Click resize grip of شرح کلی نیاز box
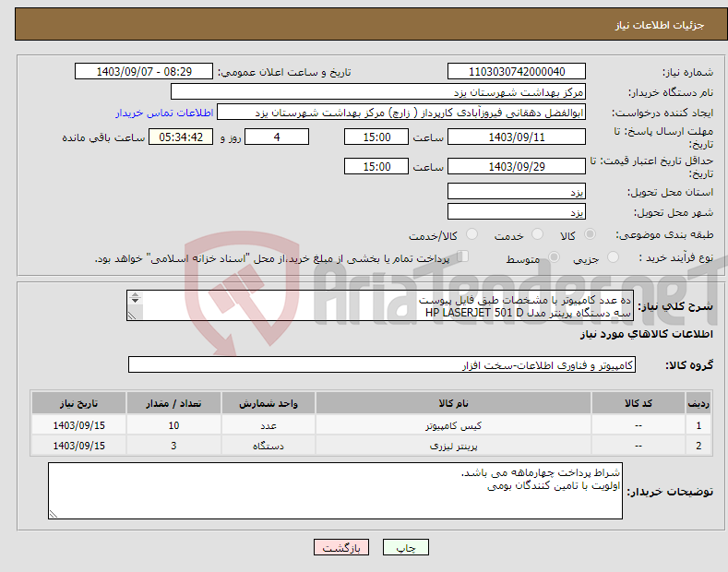This screenshot has width=728, height=572. coord(132,316)
